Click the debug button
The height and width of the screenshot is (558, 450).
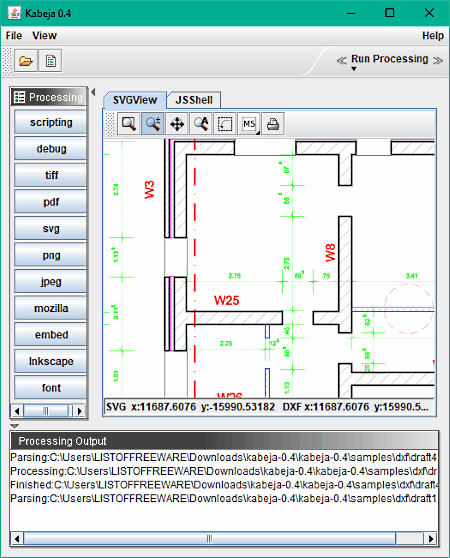[51, 149]
